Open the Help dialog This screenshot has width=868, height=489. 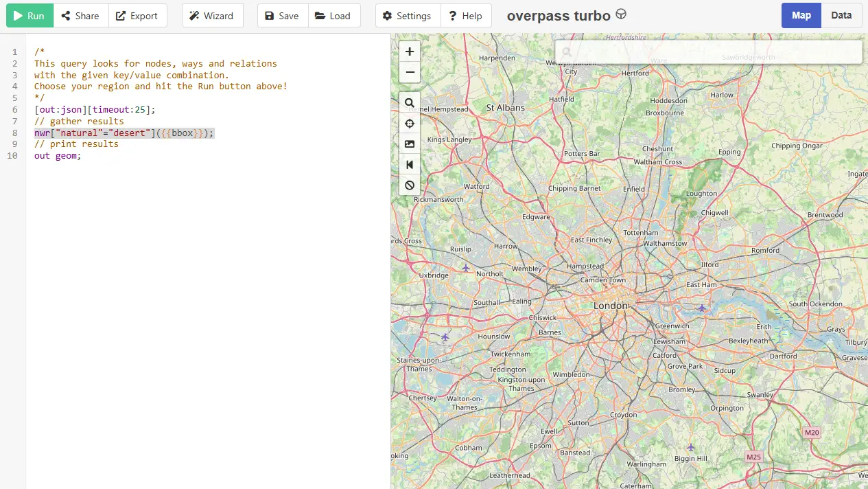466,16
